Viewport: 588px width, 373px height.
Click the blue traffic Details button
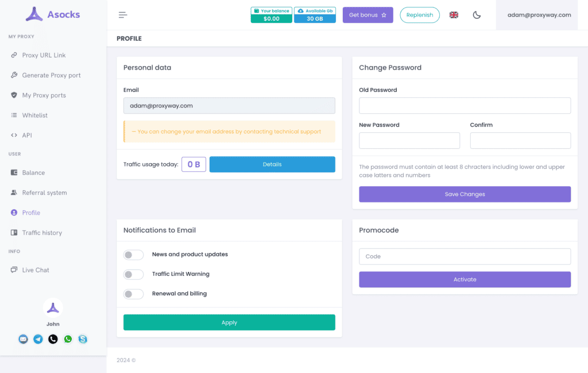tap(272, 164)
